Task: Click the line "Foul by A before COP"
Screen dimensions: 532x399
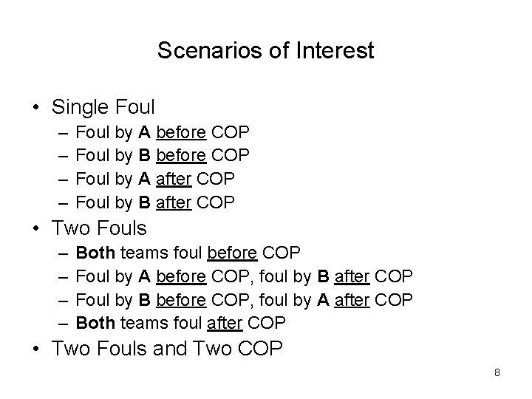Action: pos(163,133)
